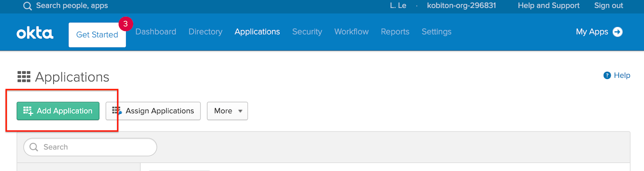Go to Dashboard menu
Screen dimensions: 644x171
pos(156,32)
